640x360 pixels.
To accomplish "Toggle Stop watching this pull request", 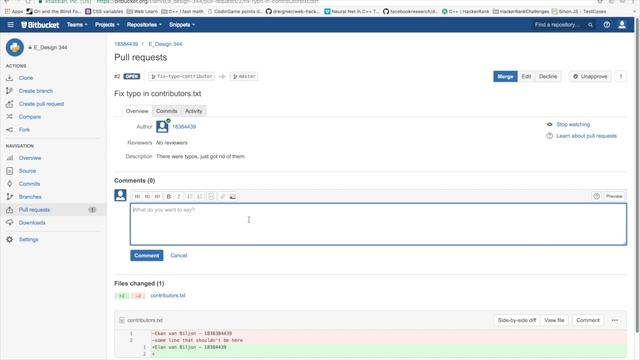I will (573, 124).
